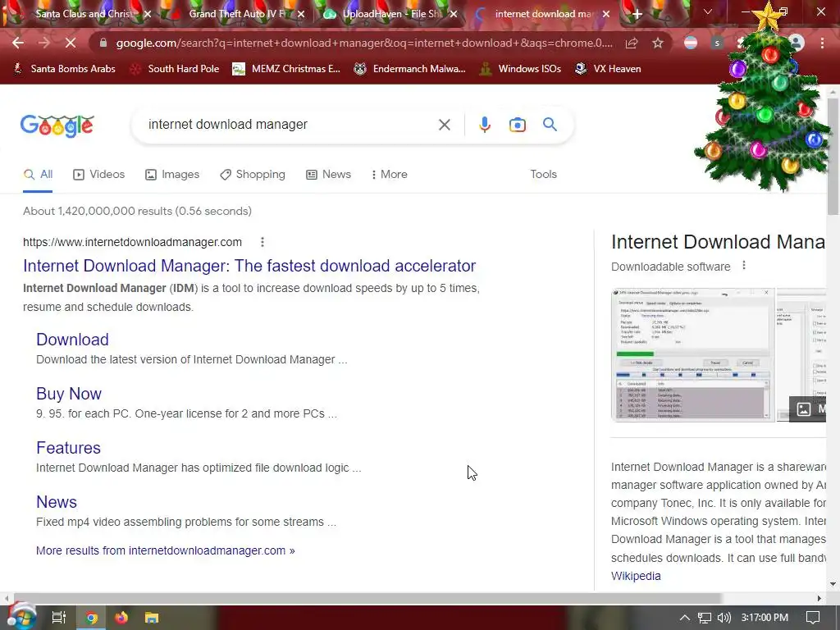
Task: Go back to the previous page
Action: pos(18,43)
